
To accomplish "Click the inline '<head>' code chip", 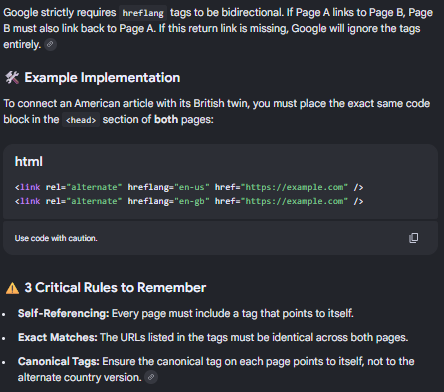I will coord(81,120).
